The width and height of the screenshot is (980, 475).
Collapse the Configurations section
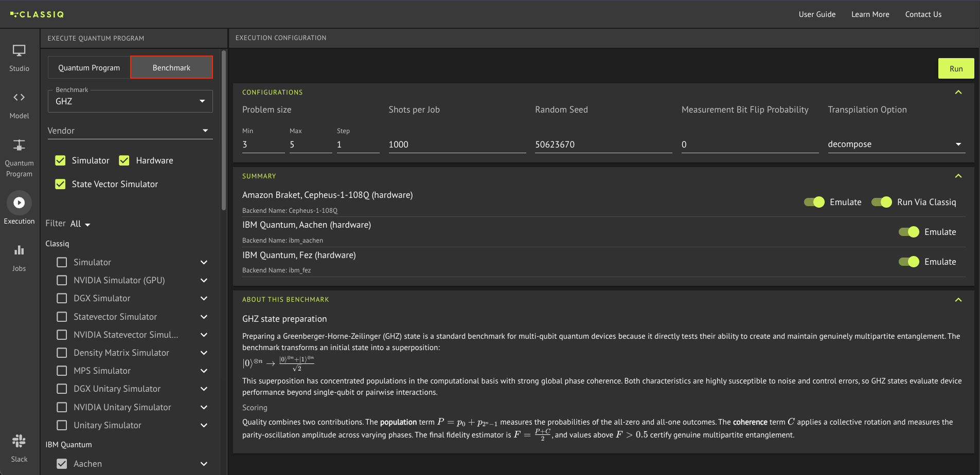pos(958,92)
